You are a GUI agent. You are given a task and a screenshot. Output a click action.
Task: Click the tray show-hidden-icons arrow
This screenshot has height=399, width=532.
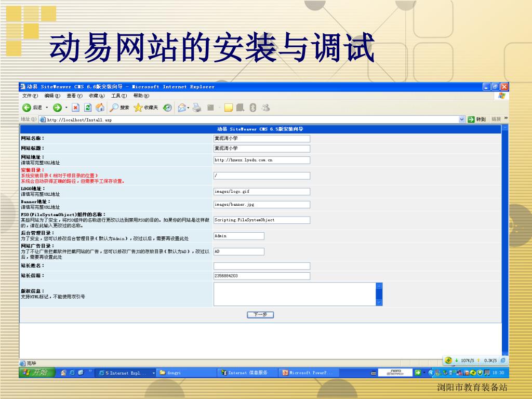pyautogui.click(x=431, y=373)
